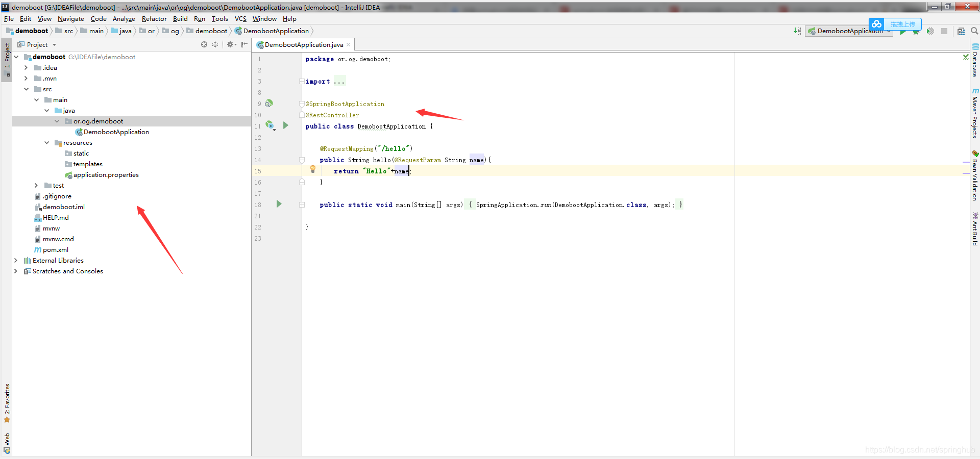Open the Database tool window strip
This screenshot has width=980, height=459.
(975, 61)
